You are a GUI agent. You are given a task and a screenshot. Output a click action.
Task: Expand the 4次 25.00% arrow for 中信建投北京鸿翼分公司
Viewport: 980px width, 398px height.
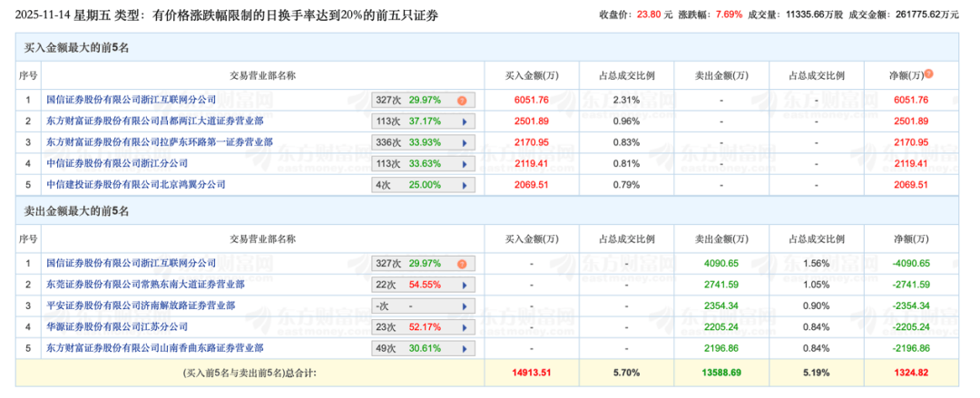465,185
